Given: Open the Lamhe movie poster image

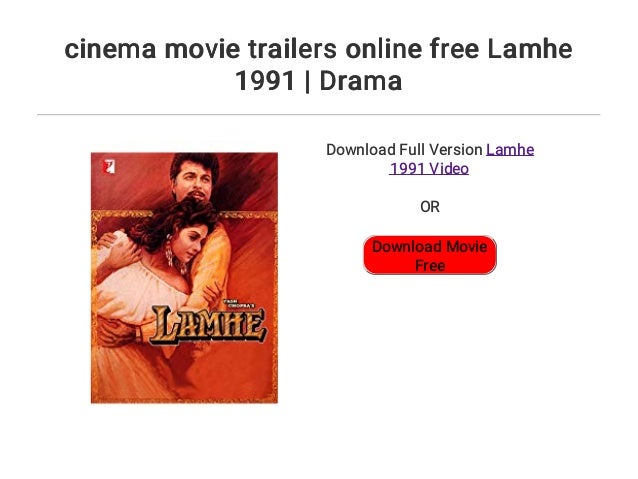Looking at the screenshot, I should coord(184,278).
